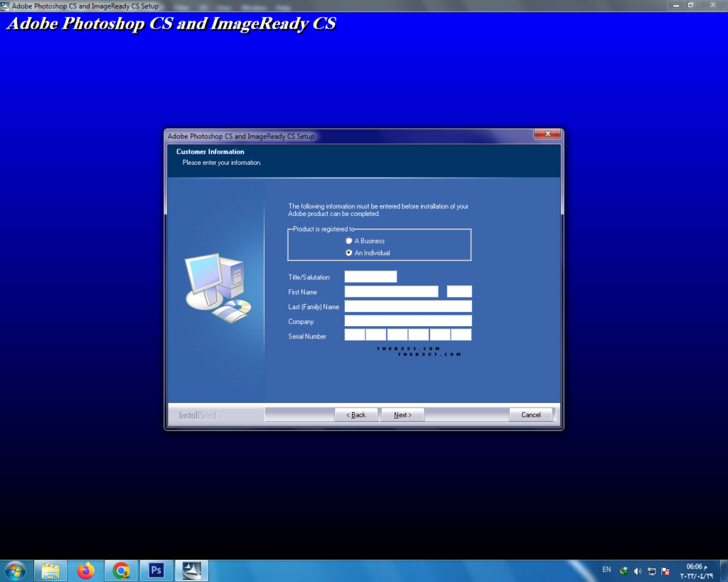This screenshot has width=728, height=582.
Task: Go to the previous step with Back
Action: click(356, 415)
